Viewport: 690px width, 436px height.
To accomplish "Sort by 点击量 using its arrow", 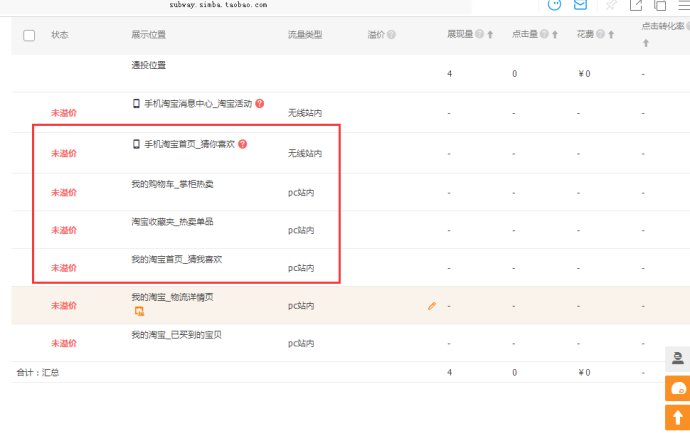I will 555,34.
